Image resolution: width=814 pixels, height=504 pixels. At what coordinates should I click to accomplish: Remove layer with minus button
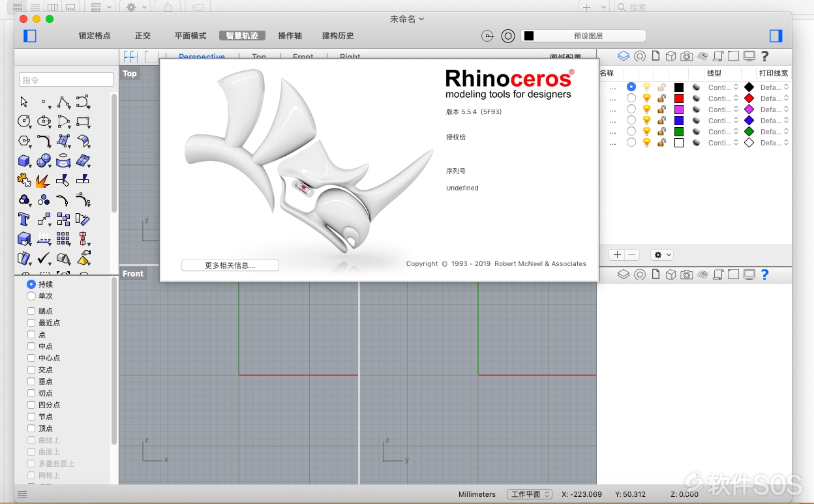(632, 255)
